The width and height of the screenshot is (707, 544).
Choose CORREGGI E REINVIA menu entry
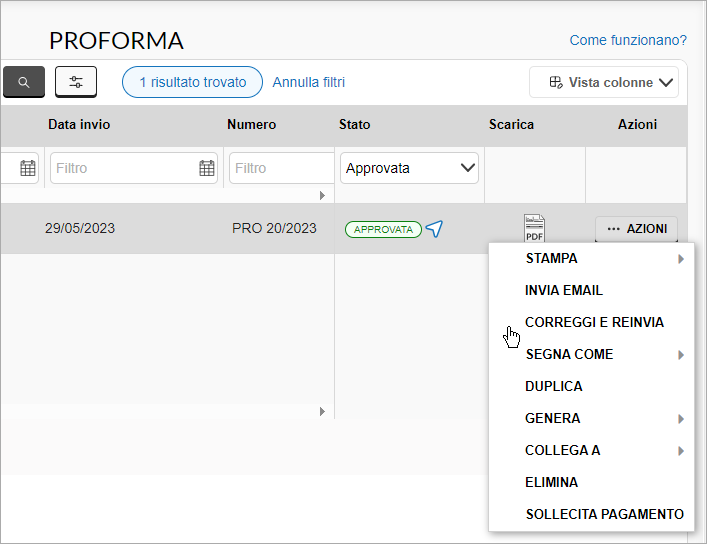(x=594, y=323)
